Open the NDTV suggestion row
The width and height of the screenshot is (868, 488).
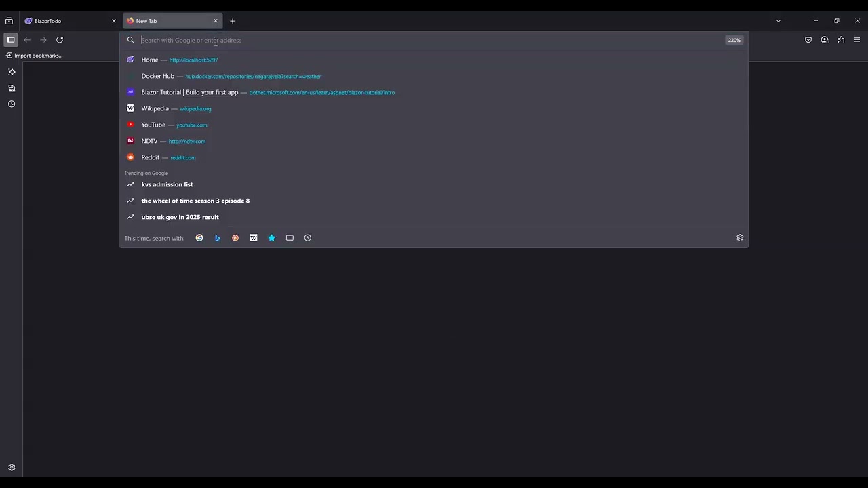point(434,141)
